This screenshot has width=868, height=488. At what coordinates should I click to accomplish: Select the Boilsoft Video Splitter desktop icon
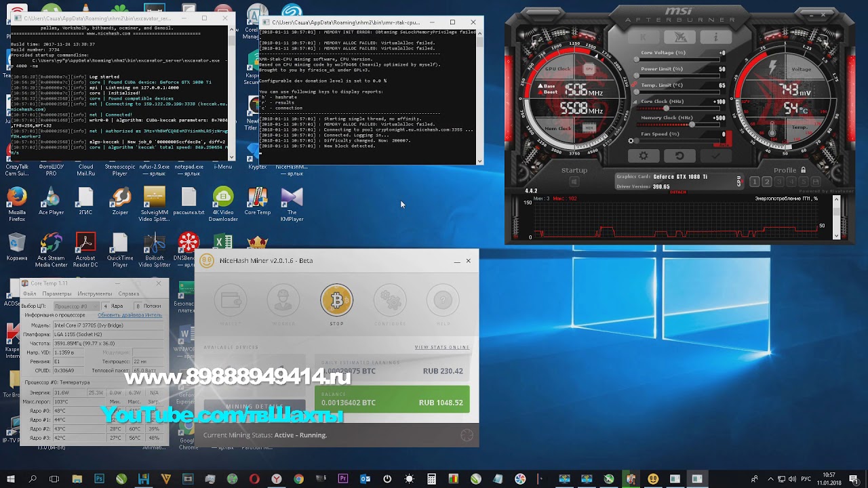coord(155,251)
